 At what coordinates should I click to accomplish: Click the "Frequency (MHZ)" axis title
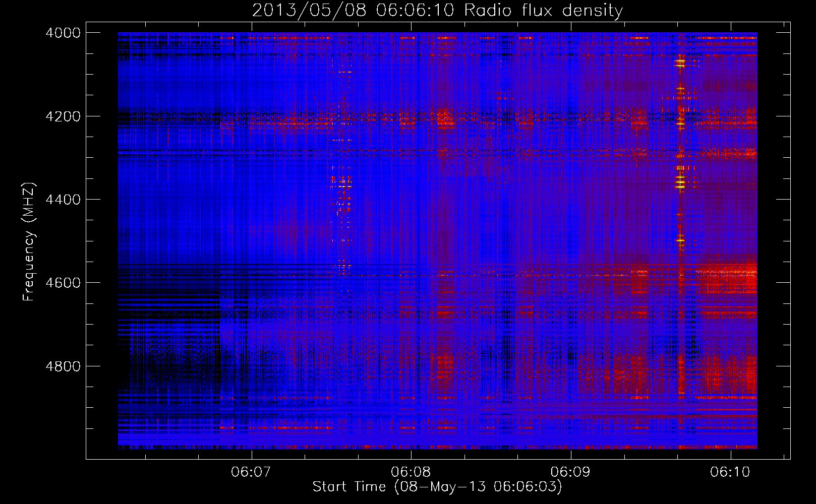coord(29,242)
